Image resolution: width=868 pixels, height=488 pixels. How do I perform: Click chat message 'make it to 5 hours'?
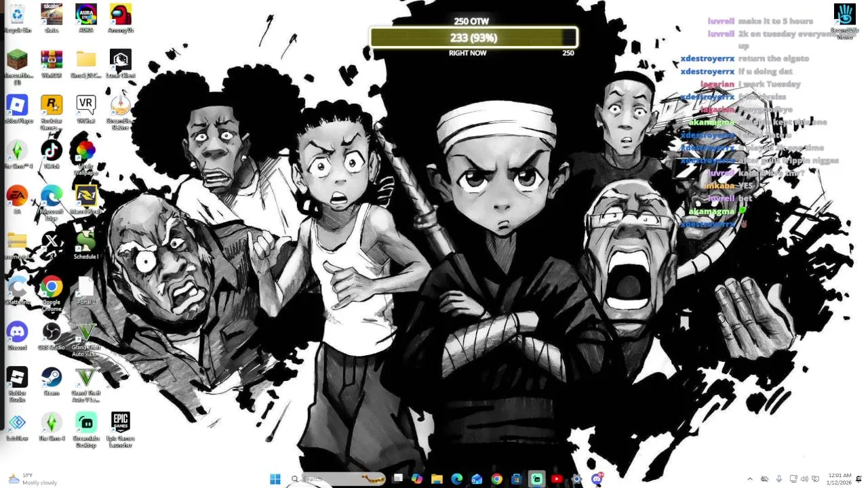775,21
